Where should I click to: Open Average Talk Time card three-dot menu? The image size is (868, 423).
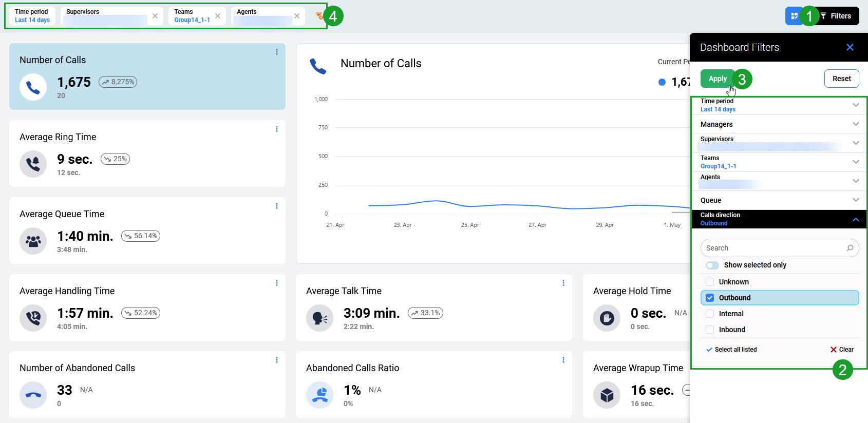pos(563,283)
